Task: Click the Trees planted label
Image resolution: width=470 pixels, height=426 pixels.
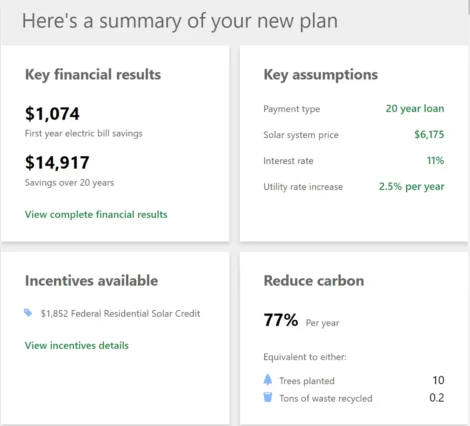Action: pyautogui.click(x=307, y=381)
